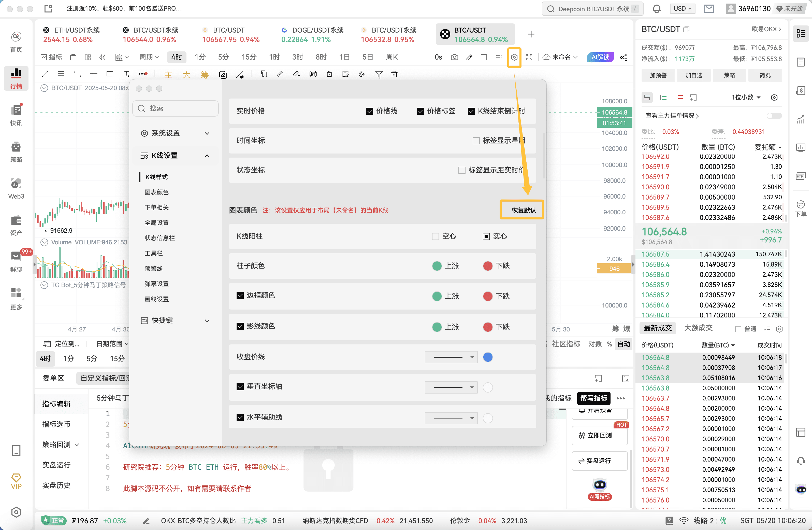Click the chart settings hexagon icon
Screen dimensions: 812x530
(x=514, y=57)
